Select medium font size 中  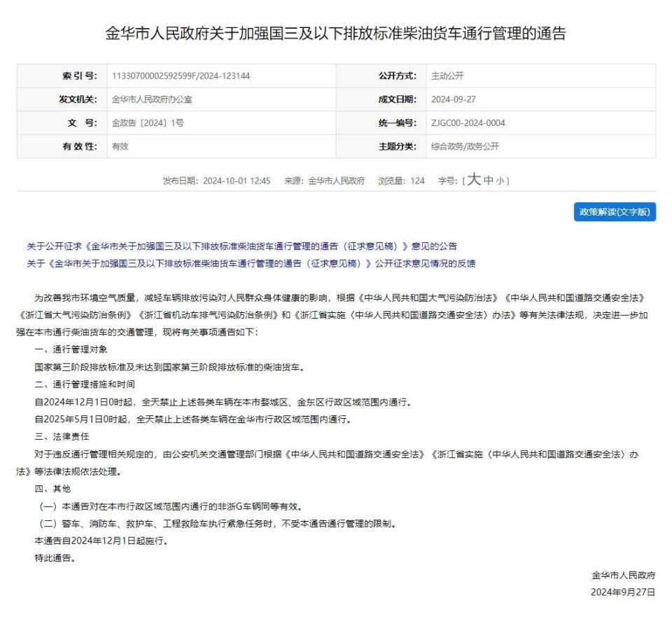[x=489, y=180]
